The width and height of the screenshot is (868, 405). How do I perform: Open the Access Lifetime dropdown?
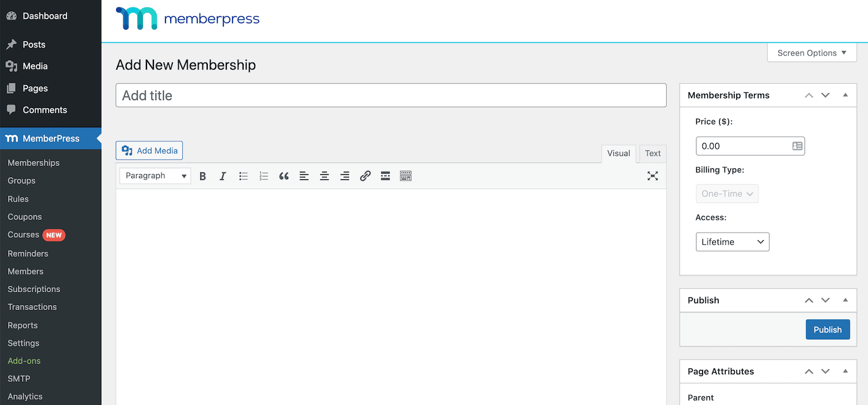point(732,242)
